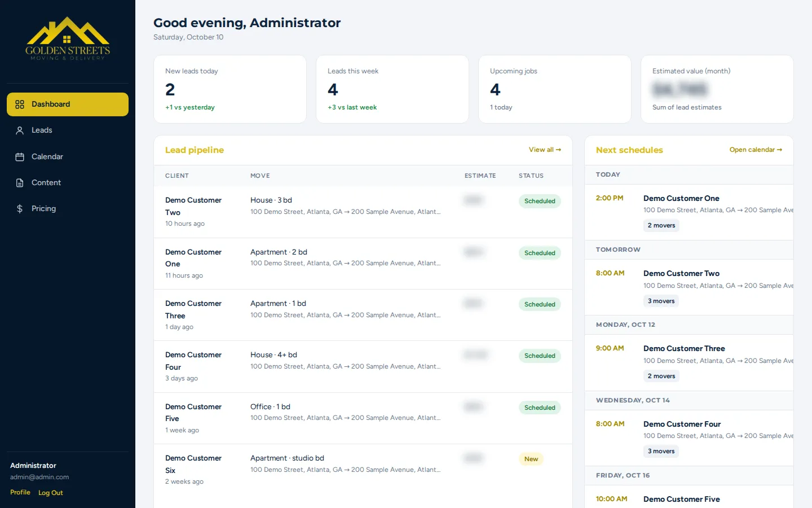The height and width of the screenshot is (508, 812).
Task: Click the Golden Streets logo
Action: [x=68, y=38]
